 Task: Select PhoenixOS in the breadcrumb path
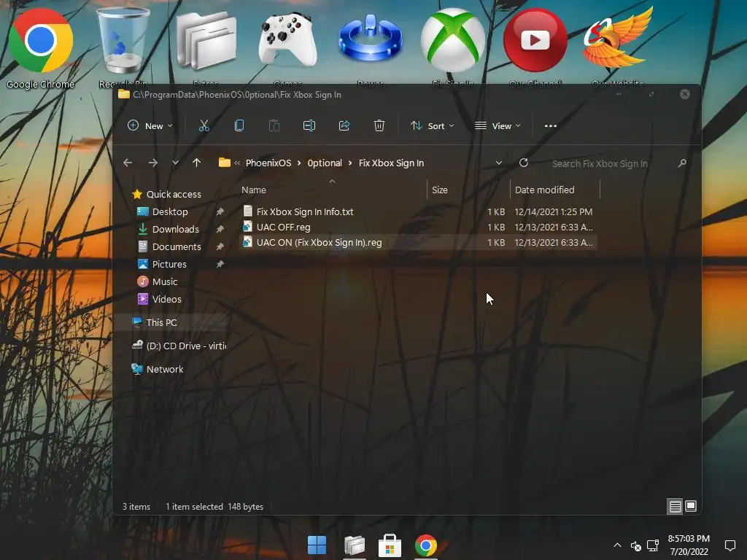pyautogui.click(x=268, y=163)
